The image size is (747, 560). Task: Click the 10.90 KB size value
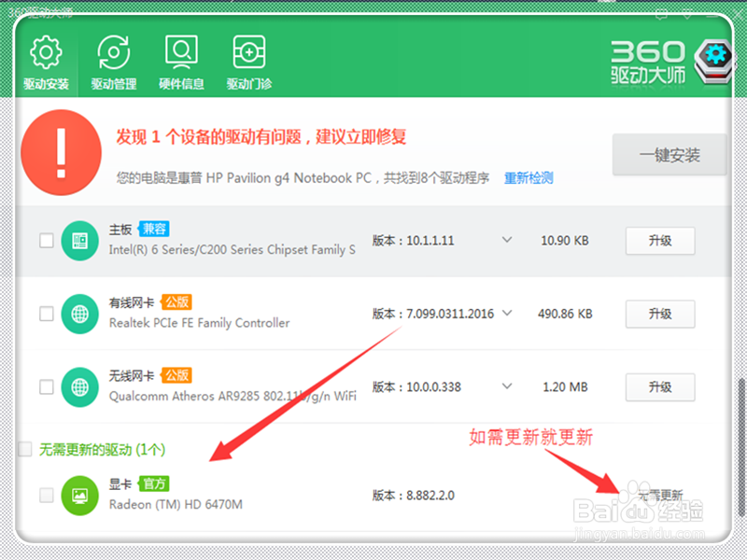[565, 241]
